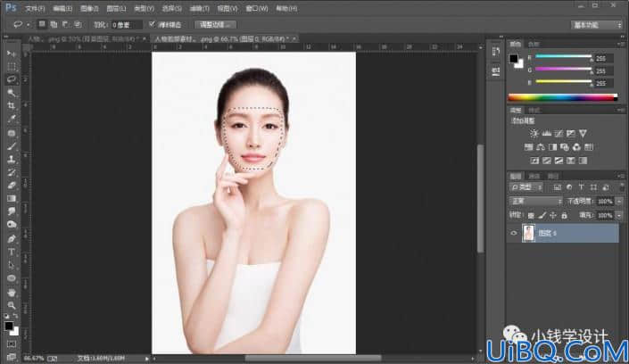Screen dimensions: 629x364
Task: Reset default foreground and background colors
Action: coord(6,316)
